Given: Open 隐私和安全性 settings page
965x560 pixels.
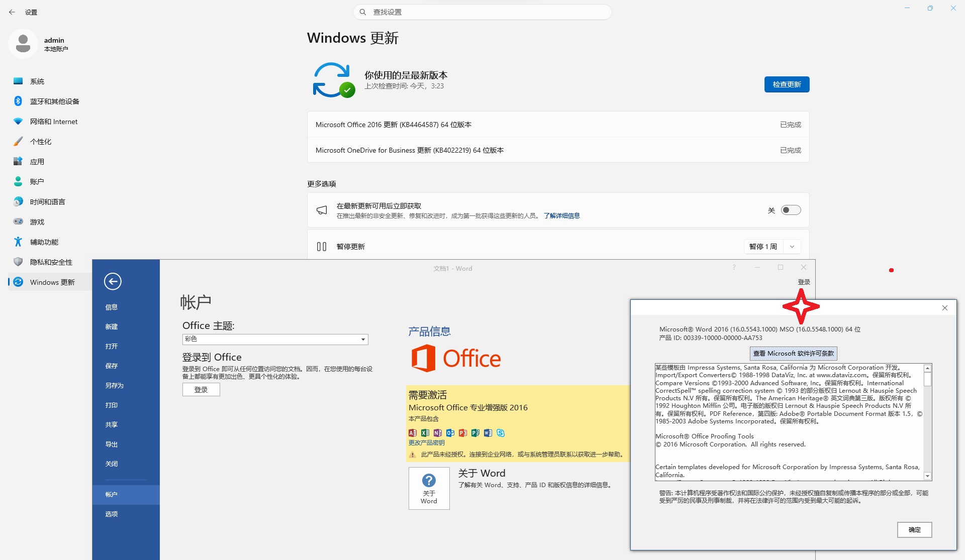Looking at the screenshot, I should (x=51, y=262).
